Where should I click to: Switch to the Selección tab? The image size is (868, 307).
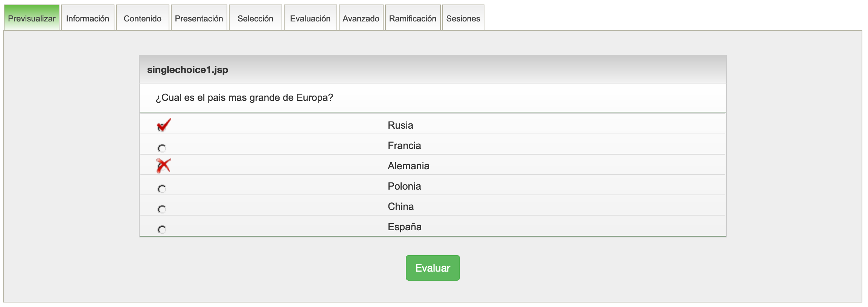(x=255, y=18)
